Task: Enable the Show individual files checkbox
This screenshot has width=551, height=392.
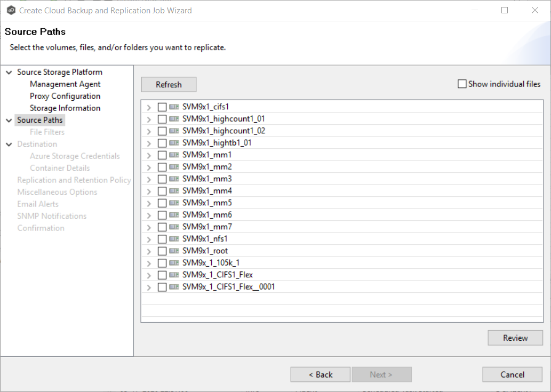Action: pos(462,84)
